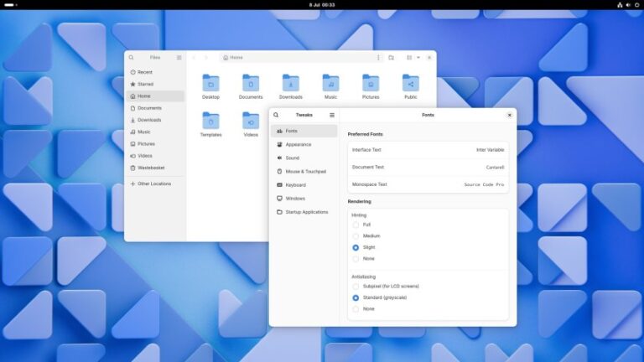Open the Files window hamburger menu
This screenshot has width=644, height=362.
[179, 58]
